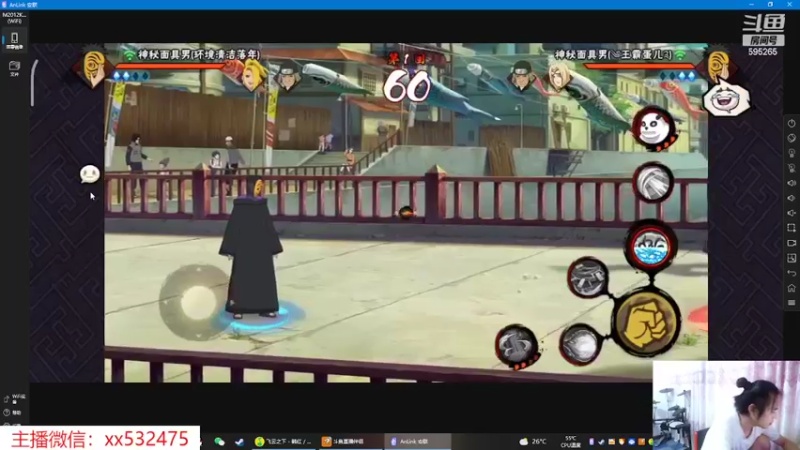Viewport: 800px width, 450px height.
Task: Click the Android home icon
Action: point(791,288)
